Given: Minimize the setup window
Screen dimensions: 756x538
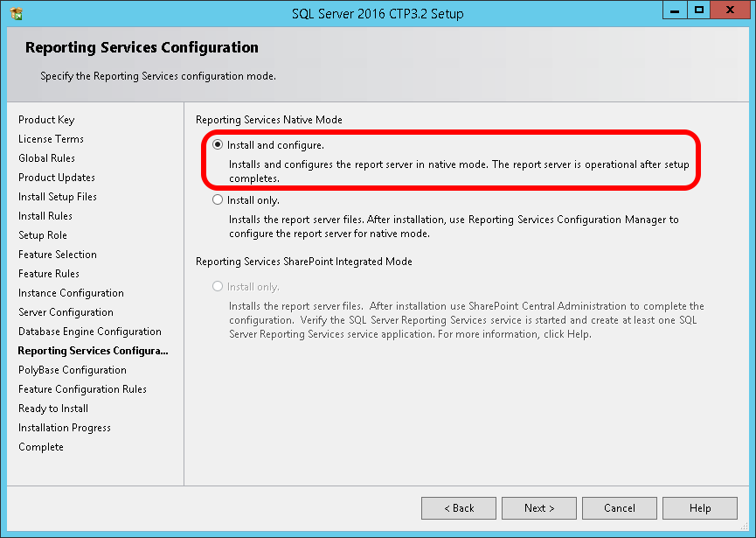Looking at the screenshot, I should (674, 10).
